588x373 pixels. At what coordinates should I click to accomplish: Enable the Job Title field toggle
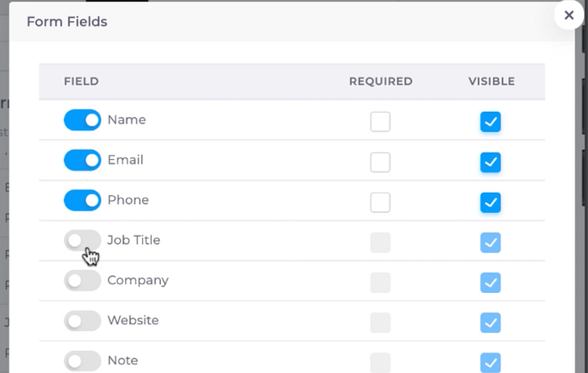click(x=82, y=240)
